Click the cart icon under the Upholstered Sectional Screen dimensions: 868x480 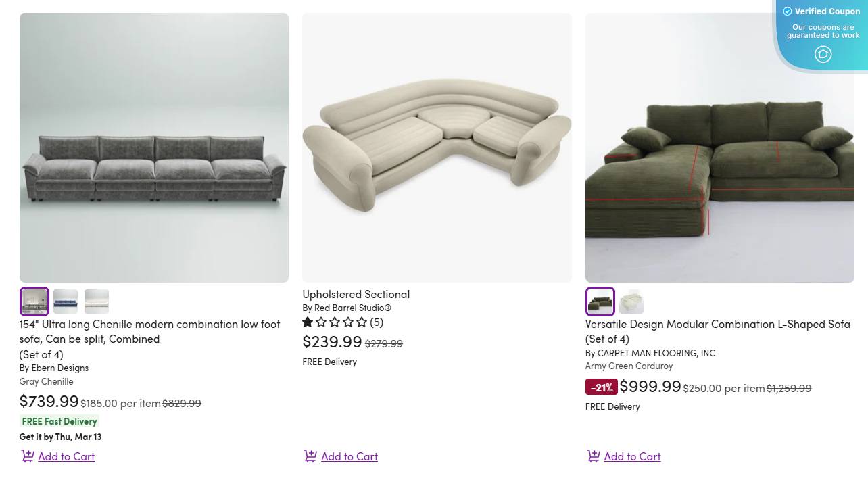[310, 456]
